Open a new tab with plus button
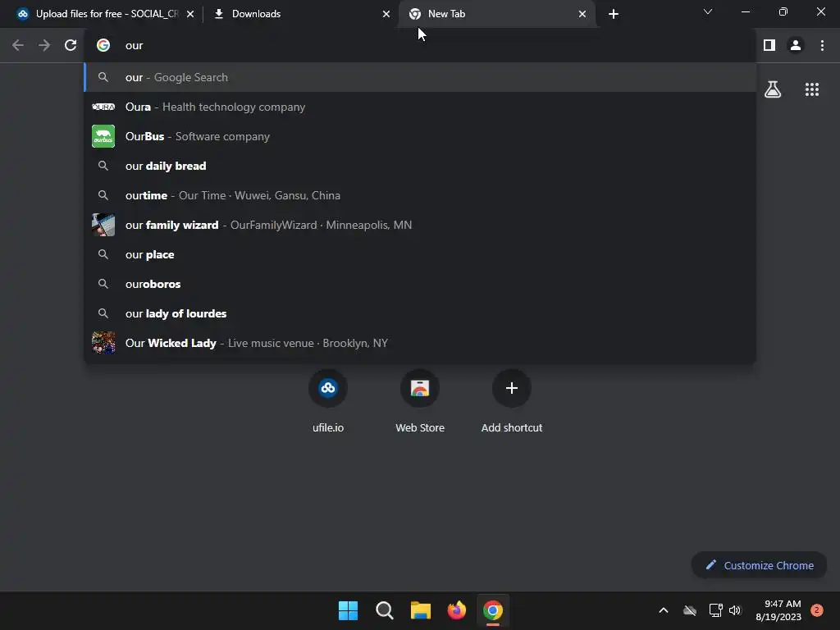Viewport: 840px width, 630px height. tap(614, 14)
